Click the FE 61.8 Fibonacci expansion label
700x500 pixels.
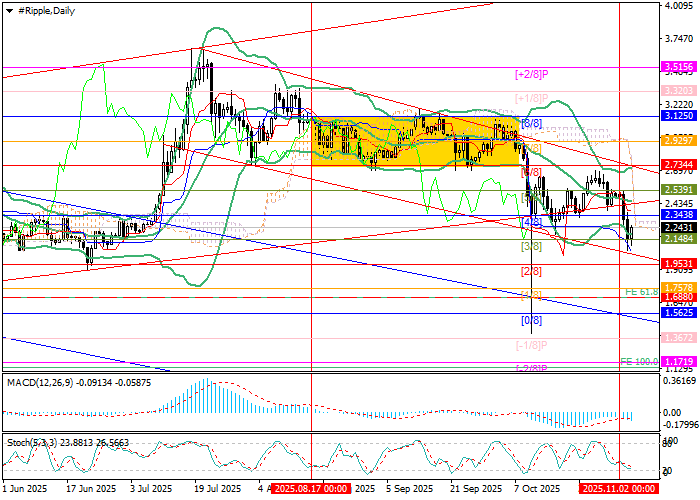pyautogui.click(x=642, y=292)
